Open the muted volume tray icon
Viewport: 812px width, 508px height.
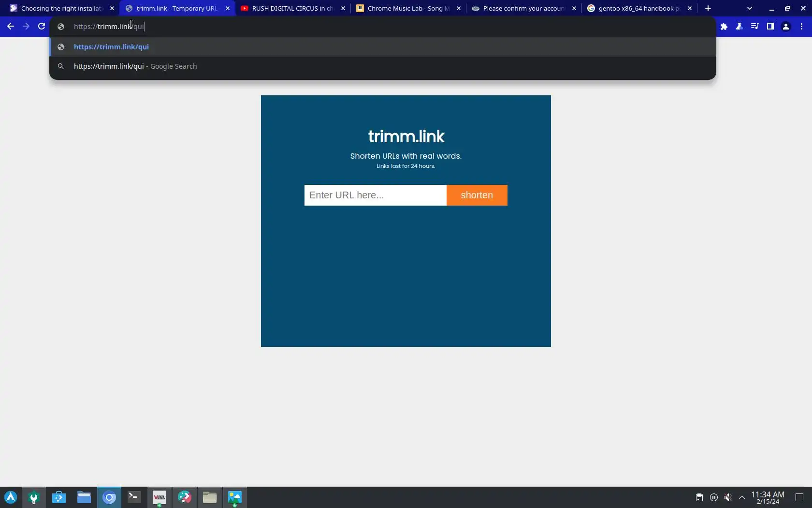pos(728,497)
